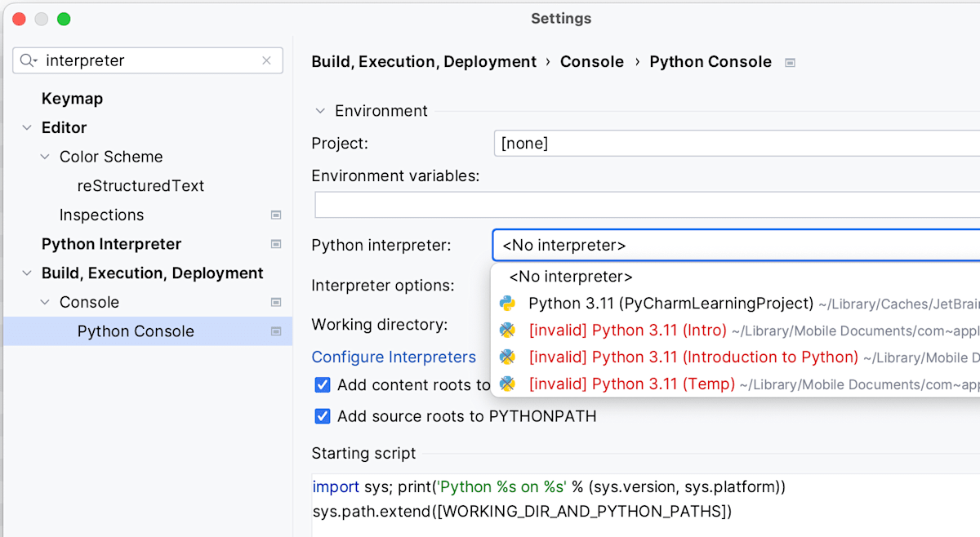Collapse Build, Execution, Deployment tree node

(27, 273)
